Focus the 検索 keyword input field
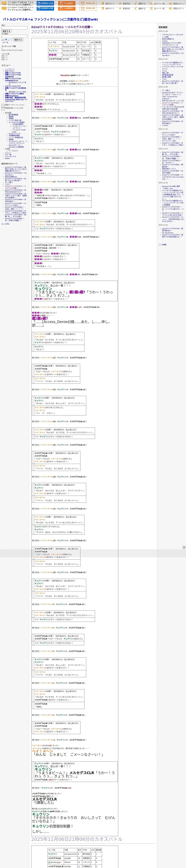186x868 pixels. [14, 28]
